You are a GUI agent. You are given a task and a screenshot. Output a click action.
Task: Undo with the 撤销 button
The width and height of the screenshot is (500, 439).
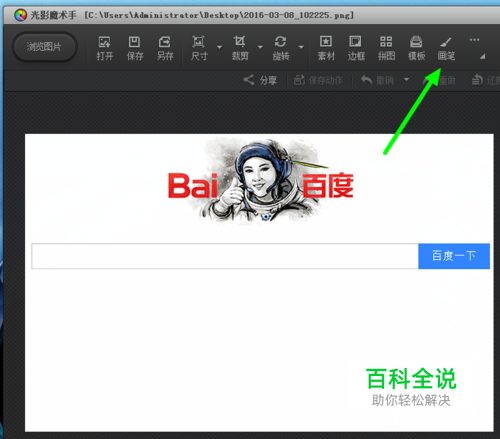[378, 80]
